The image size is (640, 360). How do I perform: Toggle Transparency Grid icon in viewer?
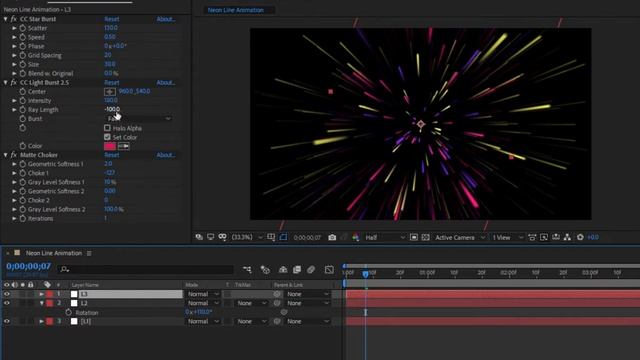click(x=425, y=237)
